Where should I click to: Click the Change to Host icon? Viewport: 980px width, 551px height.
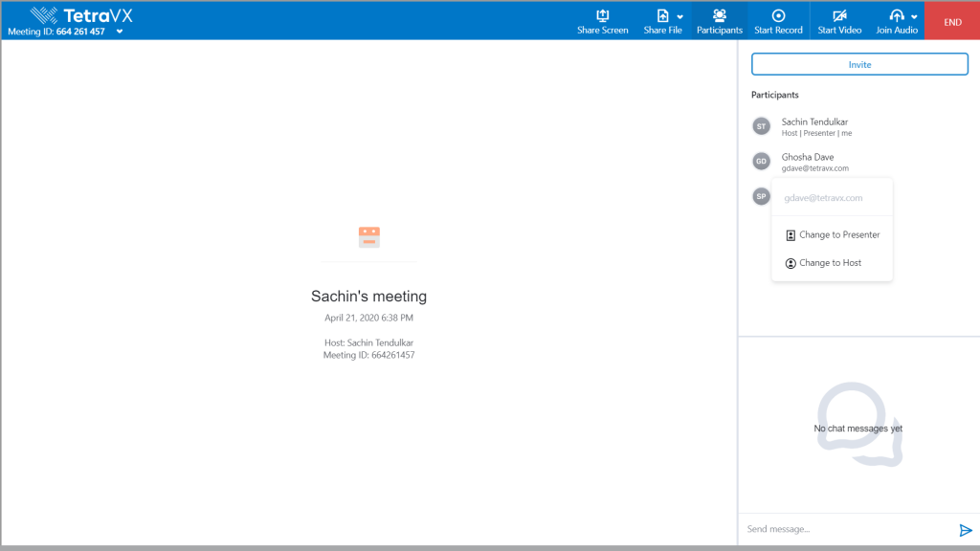[790, 264]
